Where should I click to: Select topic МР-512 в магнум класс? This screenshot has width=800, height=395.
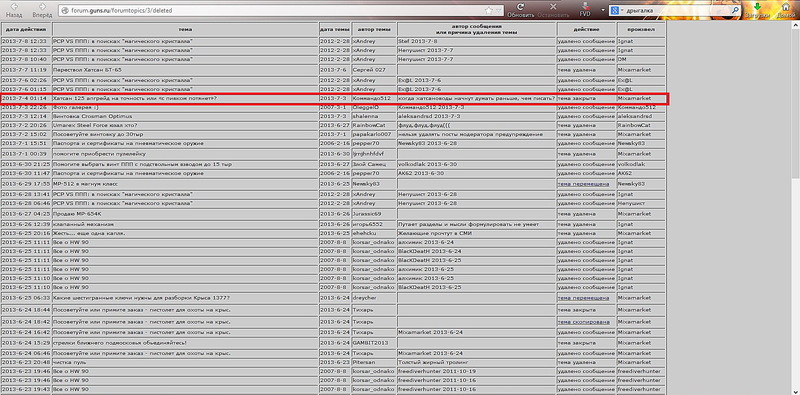coord(86,183)
